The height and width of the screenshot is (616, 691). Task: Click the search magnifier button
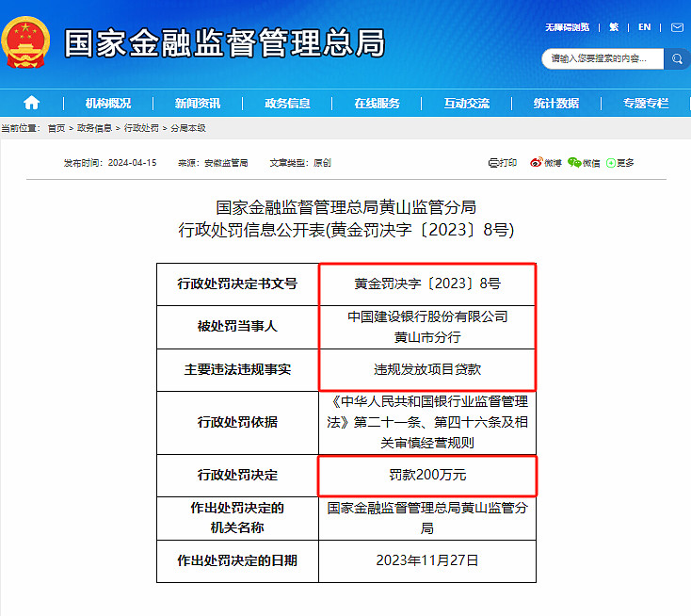tap(677, 58)
